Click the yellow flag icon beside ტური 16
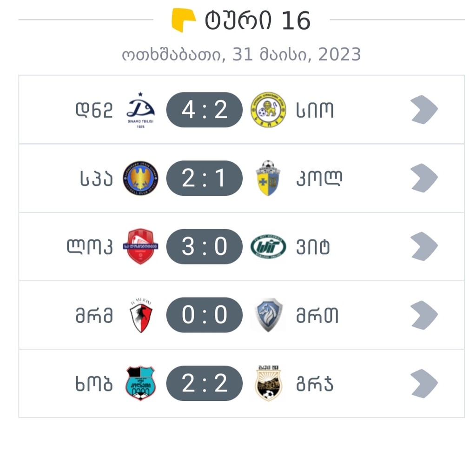Screen dimensions: 476x457 [x=184, y=20]
